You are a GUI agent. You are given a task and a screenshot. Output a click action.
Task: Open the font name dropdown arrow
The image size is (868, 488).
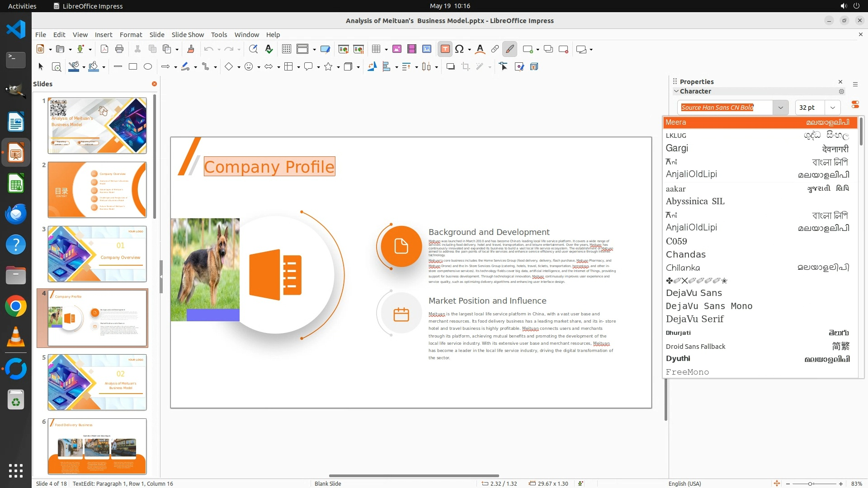point(780,108)
